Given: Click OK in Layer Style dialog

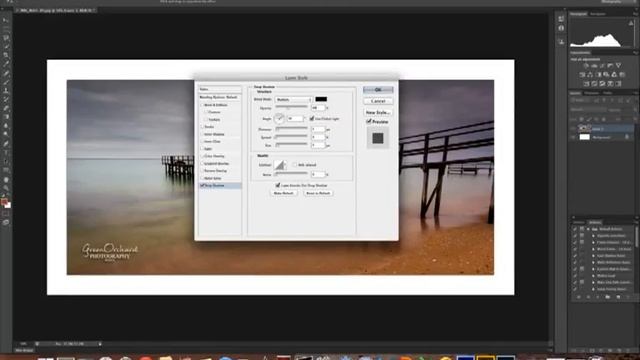Looking at the screenshot, I should click(x=378, y=90).
